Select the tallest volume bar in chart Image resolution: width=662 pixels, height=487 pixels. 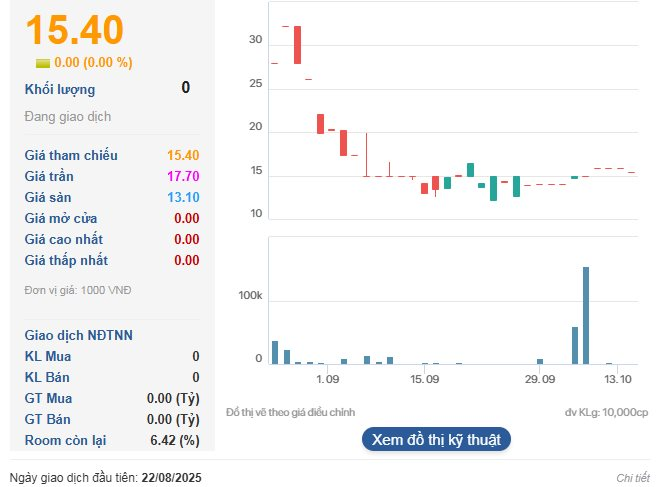click(586, 315)
